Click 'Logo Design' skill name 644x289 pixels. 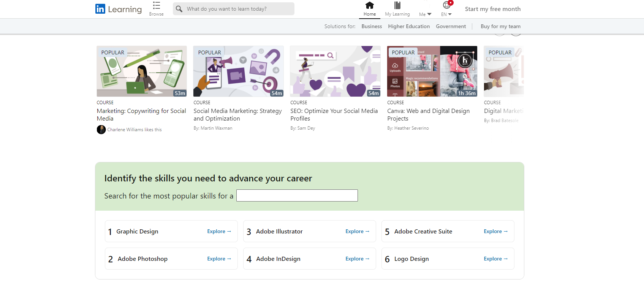click(x=411, y=259)
